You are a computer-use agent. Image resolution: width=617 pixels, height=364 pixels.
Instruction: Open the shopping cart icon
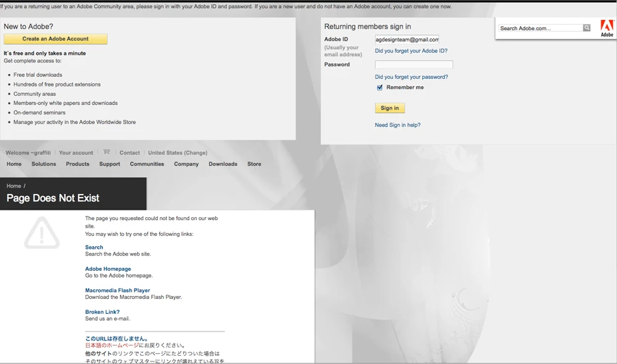(106, 151)
